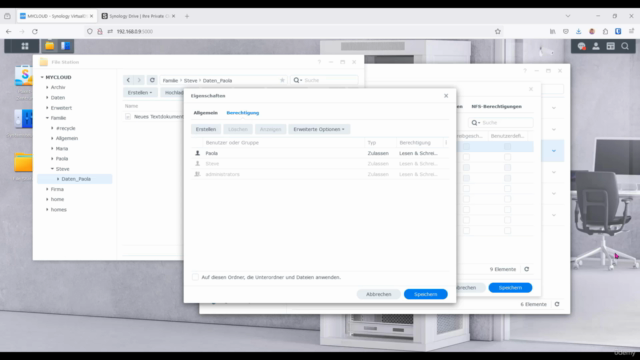This screenshot has height=360, width=640.
Task: Open new browser tab plus button
Action: click(x=187, y=16)
